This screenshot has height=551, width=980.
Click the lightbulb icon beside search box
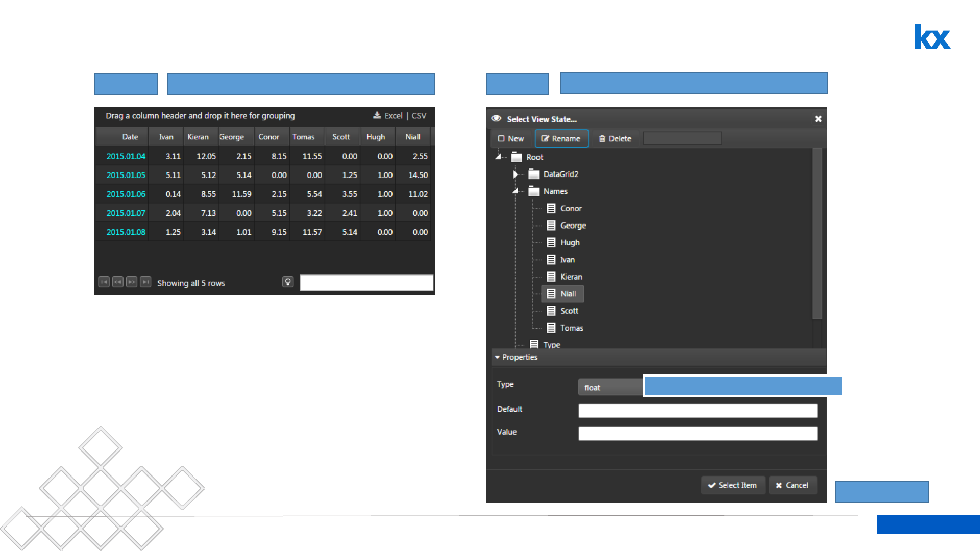288,282
